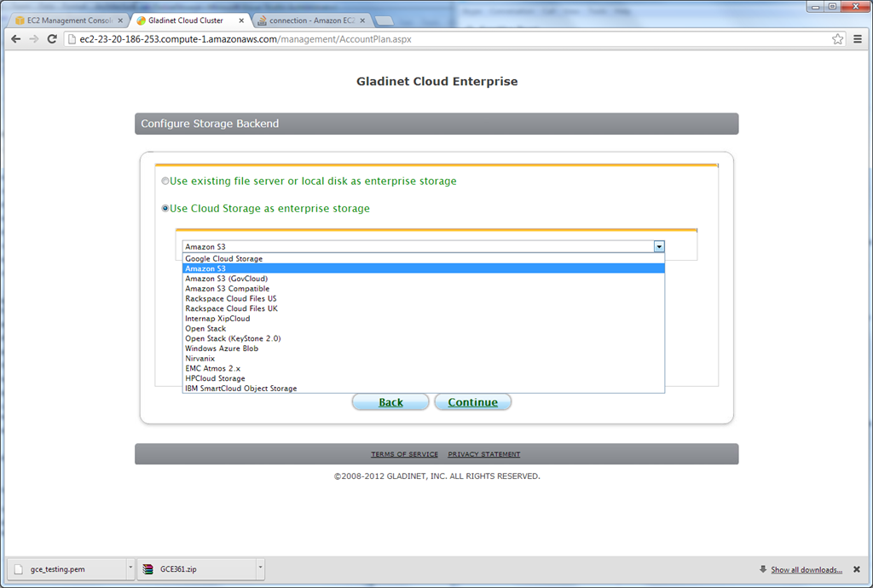Image resolution: width=873 pixels, height=588 pixels.
Task: Choose Amazon S3 Compatible option
Action: tap(424, 289)
